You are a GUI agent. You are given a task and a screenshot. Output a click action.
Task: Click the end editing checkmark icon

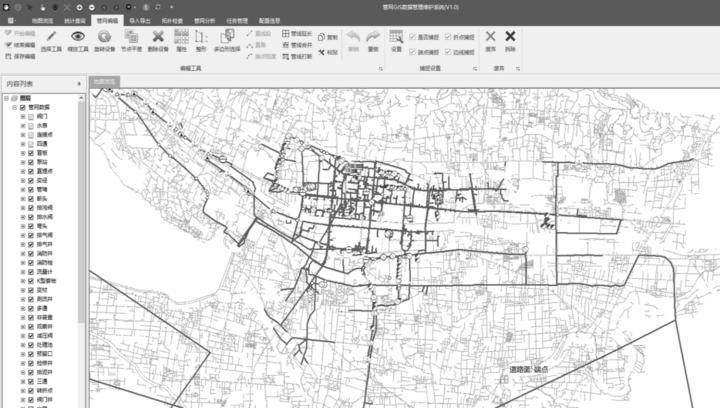pyautogui.click(x=8, y=45)
